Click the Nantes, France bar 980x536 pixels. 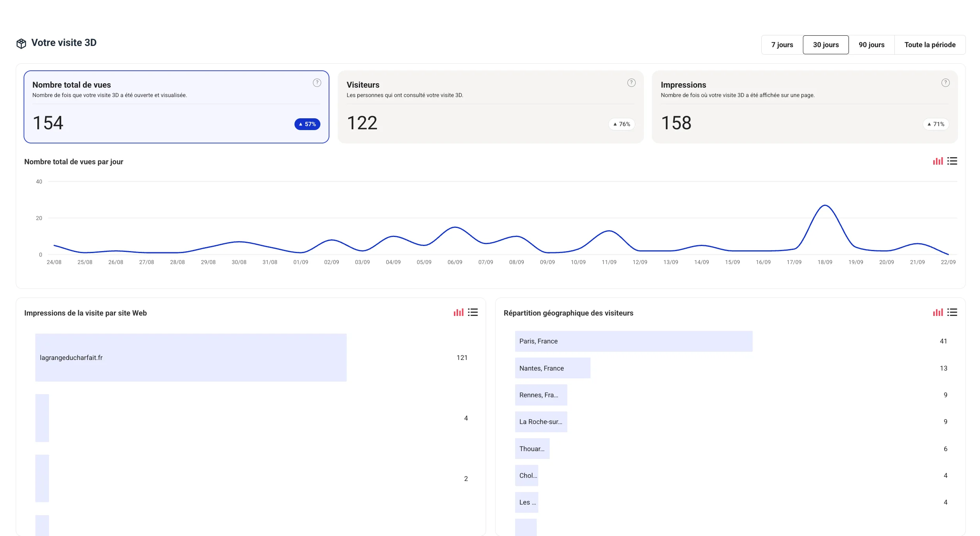point(553,368)
